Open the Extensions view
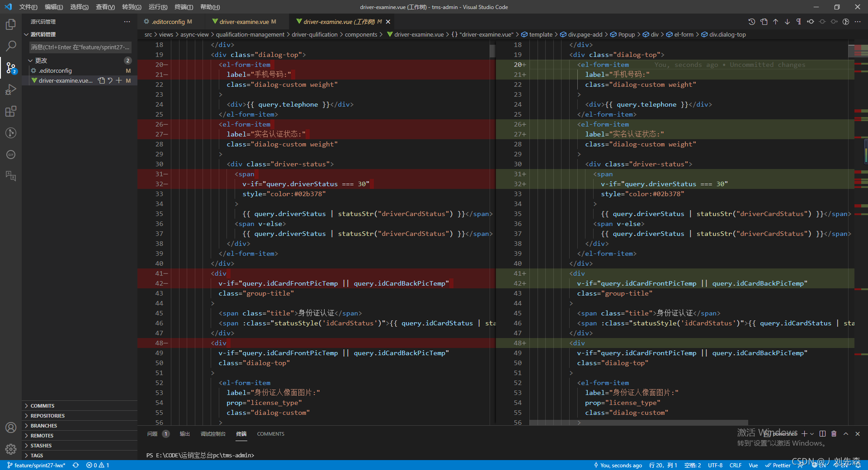The height and width of the screenshot is (470, 868). click(x=11, y=111)
